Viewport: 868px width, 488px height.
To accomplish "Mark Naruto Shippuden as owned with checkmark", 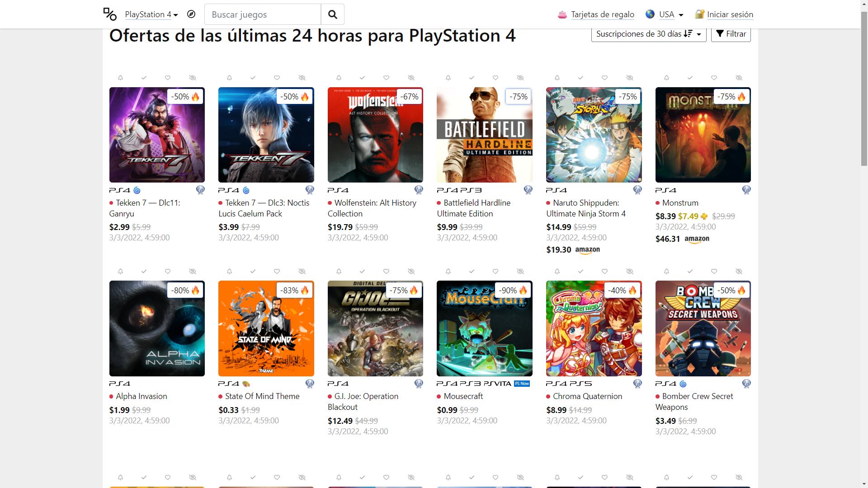I will coord(581,78).
